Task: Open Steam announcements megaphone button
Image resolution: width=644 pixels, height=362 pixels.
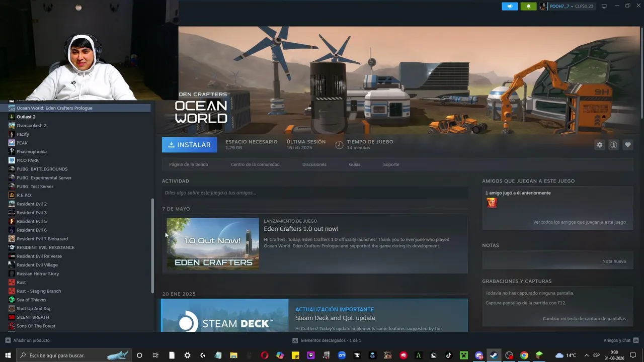Action: click(x=510, y=7)
